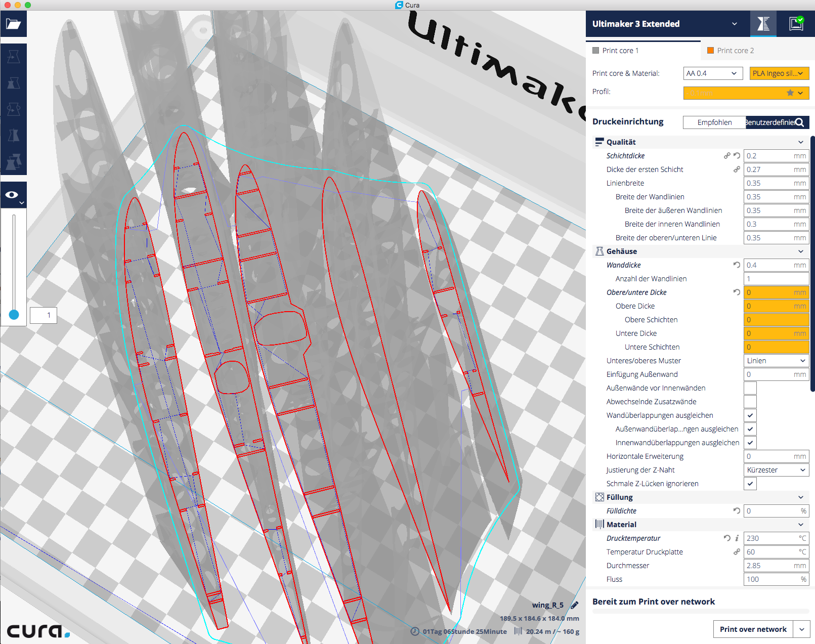Click link icon beside Temperatur Druckplatte
Screen dimensions: 815x644
pos(737,552)
